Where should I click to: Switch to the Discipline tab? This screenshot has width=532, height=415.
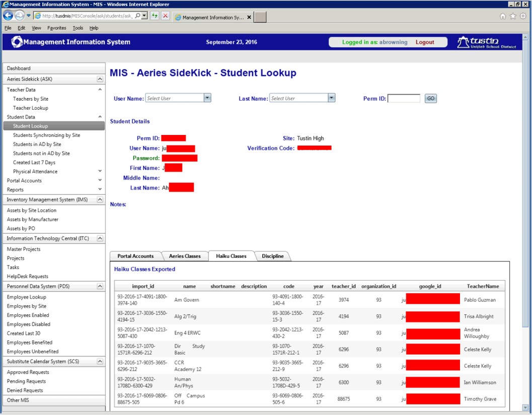click(x=272, y=256)
